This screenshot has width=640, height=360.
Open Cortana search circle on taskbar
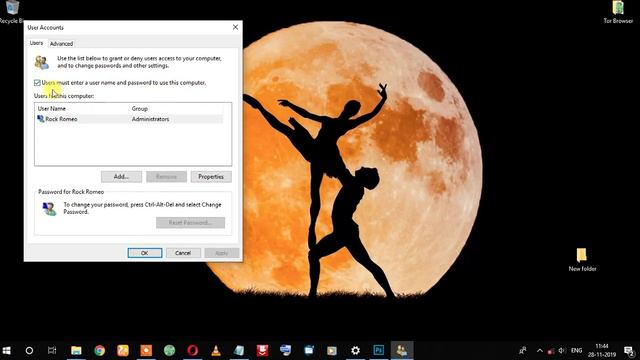[x=29, y=350]
